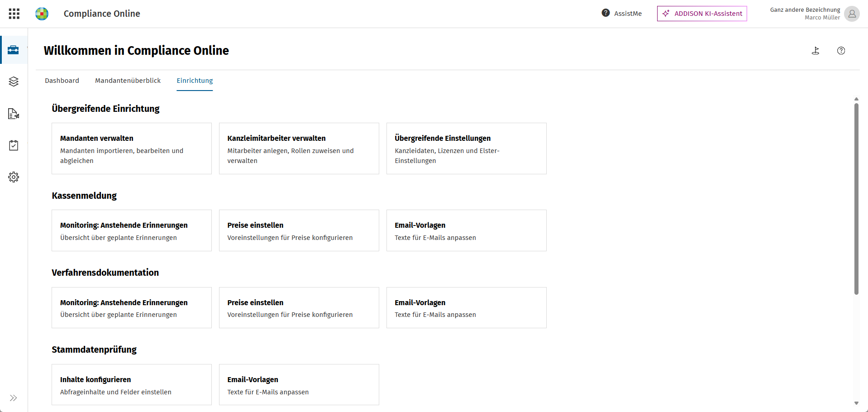This screenshot has height=412, width=868.
Task: Open the Mandanten verwalten card
Action: point(132,149)
